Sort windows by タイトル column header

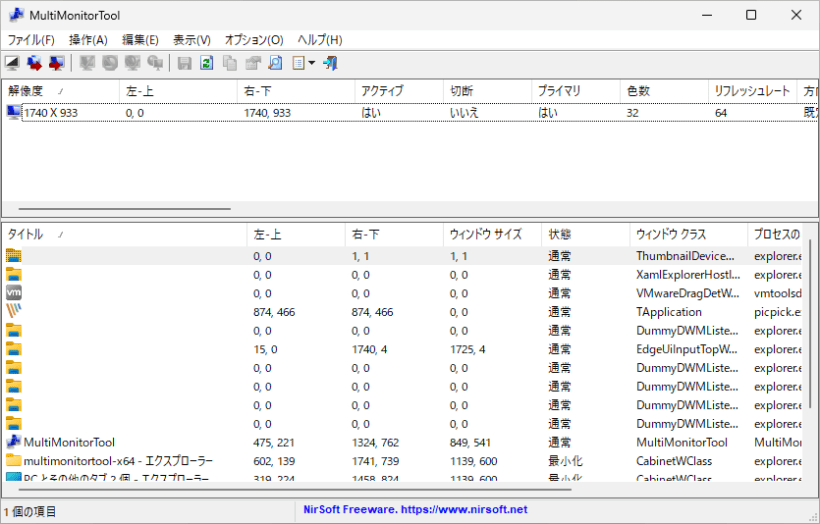pyautogui.click(x=124, y=234)
